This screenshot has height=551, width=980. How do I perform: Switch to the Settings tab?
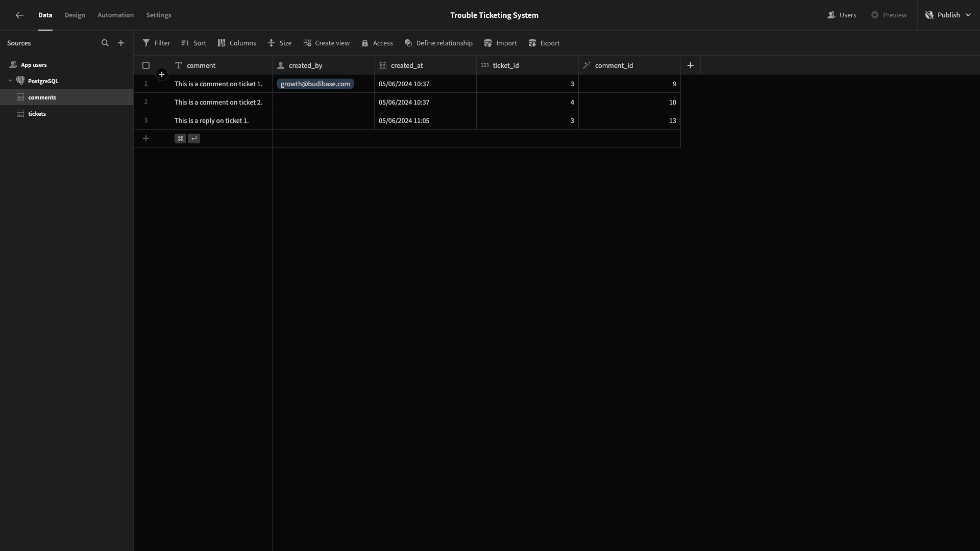(x=159, y=15)
